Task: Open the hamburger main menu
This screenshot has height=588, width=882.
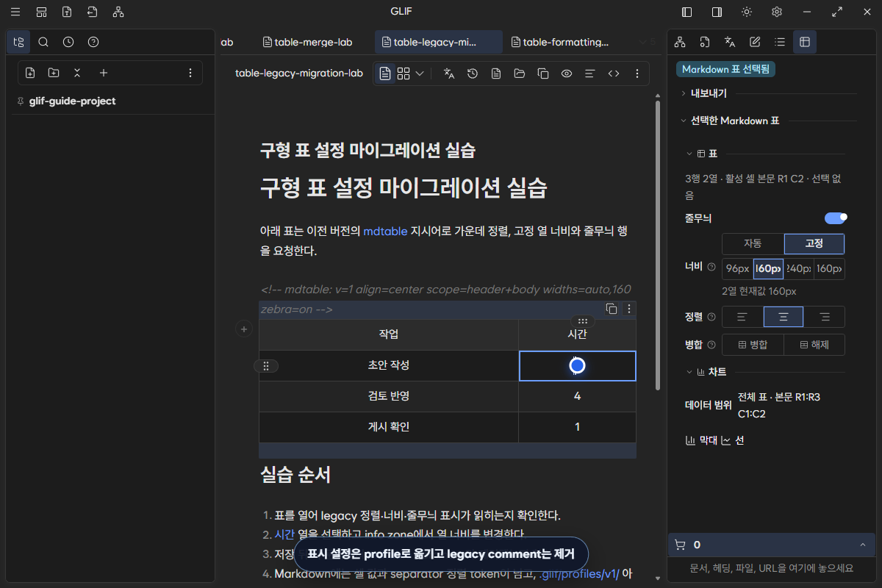Action: pos(15,12)
